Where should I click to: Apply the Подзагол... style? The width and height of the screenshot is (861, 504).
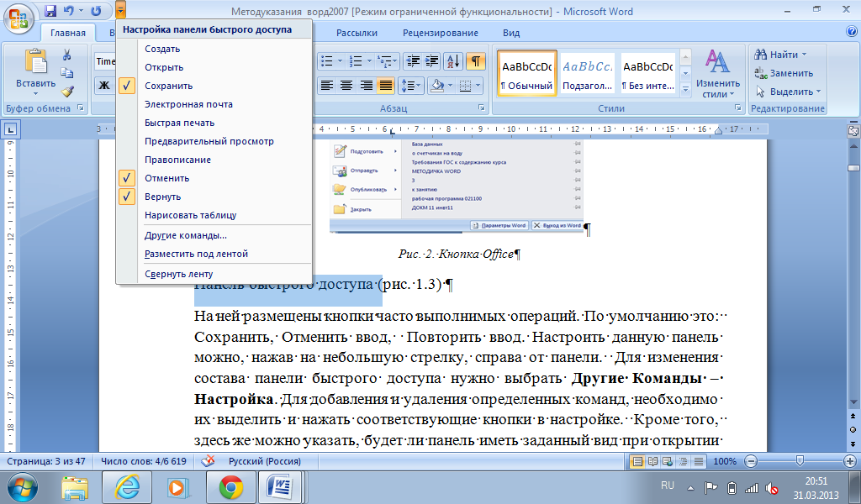[x=588, y=73]
